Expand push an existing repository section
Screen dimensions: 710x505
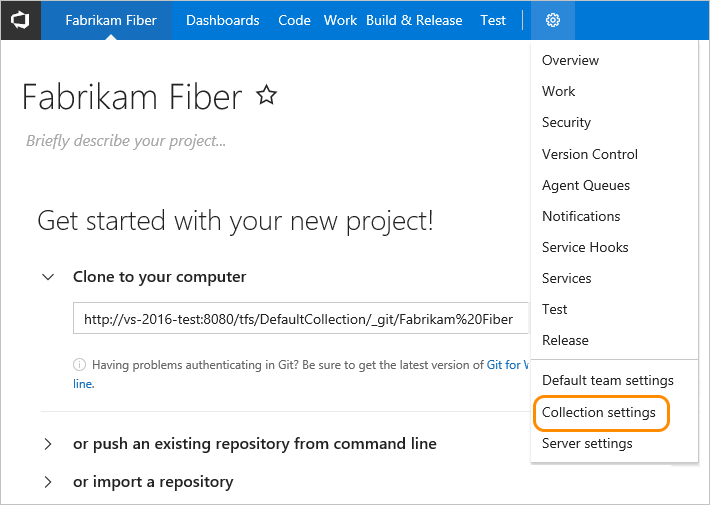pos(48,443)
